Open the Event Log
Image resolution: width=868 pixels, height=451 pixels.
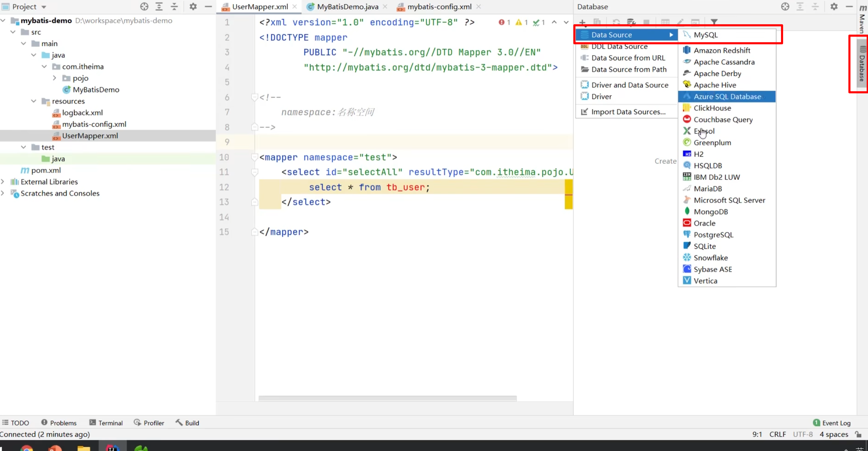click(x=832, y=423)
